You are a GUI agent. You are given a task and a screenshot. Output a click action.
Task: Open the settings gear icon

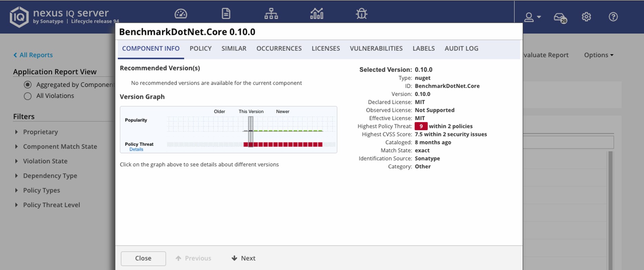pos(586,17)
